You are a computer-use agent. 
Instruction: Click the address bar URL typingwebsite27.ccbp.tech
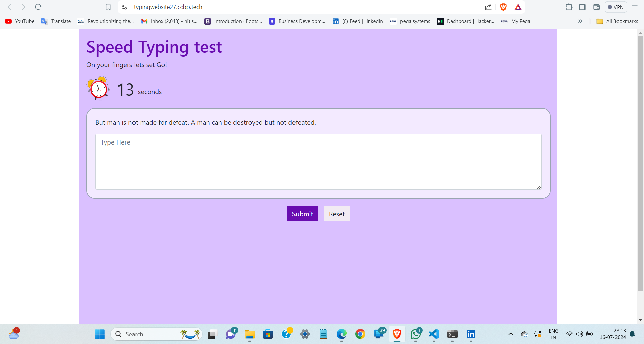pyautogui.click(x=168, y=7)
